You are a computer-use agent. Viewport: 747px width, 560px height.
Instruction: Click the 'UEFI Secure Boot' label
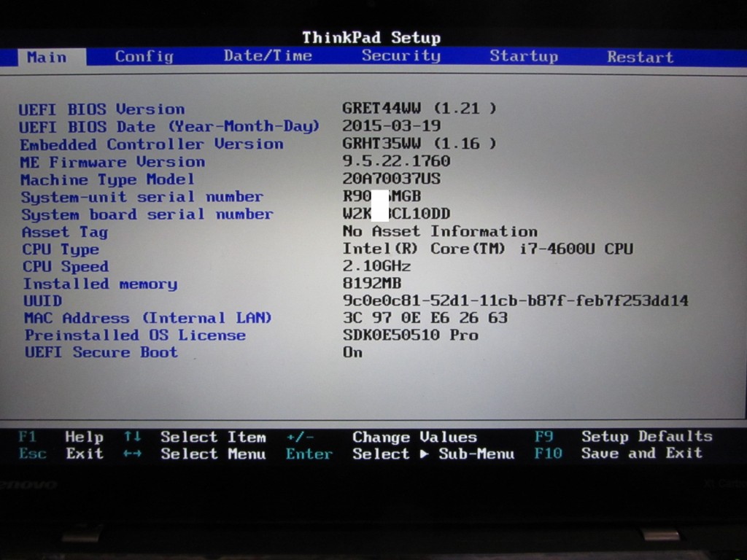tap(101, 352)
